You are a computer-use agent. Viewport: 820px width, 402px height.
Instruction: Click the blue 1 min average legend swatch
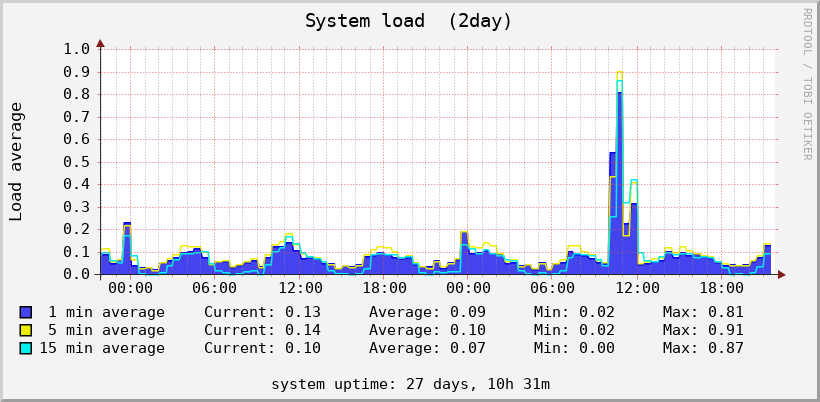(26, 313)
